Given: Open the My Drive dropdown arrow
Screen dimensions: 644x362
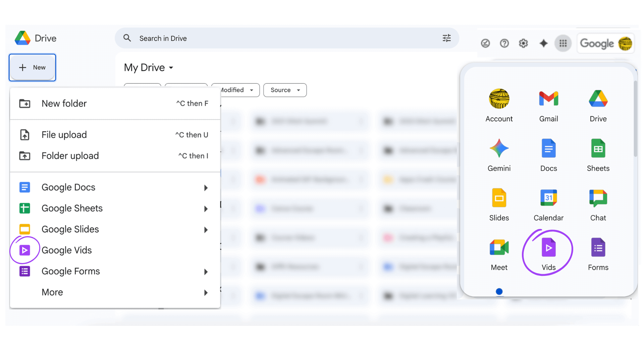Looking at the screenshot, I should [x=171, y=68].
